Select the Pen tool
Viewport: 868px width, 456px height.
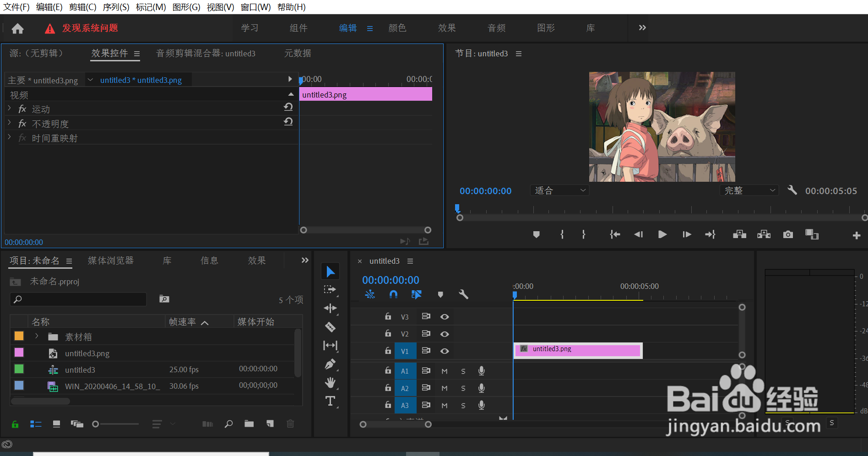pos(330,364)
